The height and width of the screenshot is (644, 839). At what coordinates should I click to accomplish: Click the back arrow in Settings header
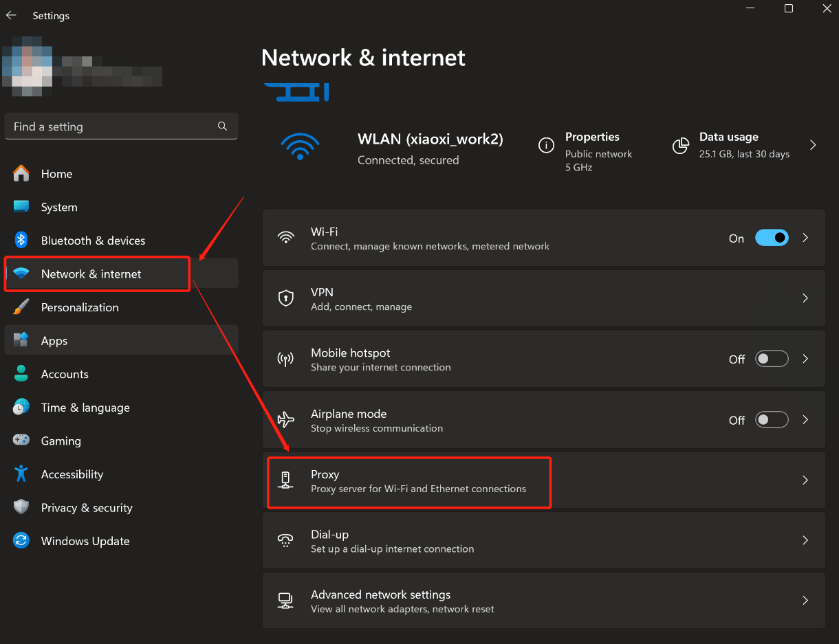[11, 15]
